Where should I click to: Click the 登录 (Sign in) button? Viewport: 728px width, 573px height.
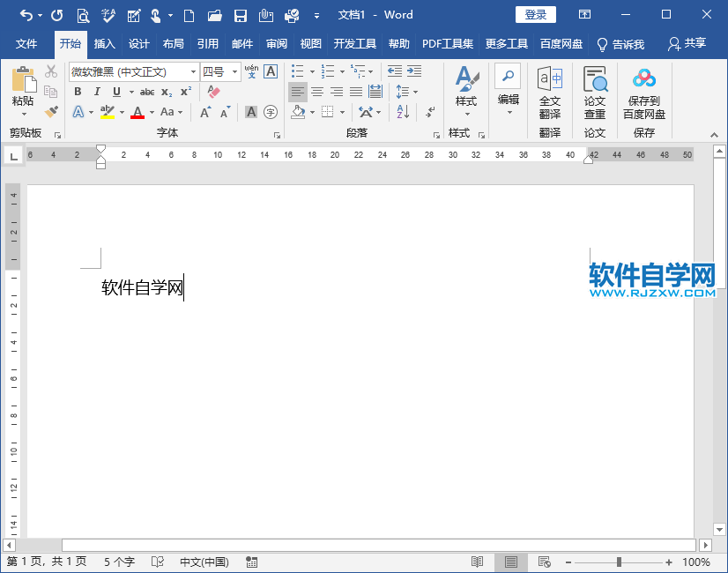click(x=534, y=14)
